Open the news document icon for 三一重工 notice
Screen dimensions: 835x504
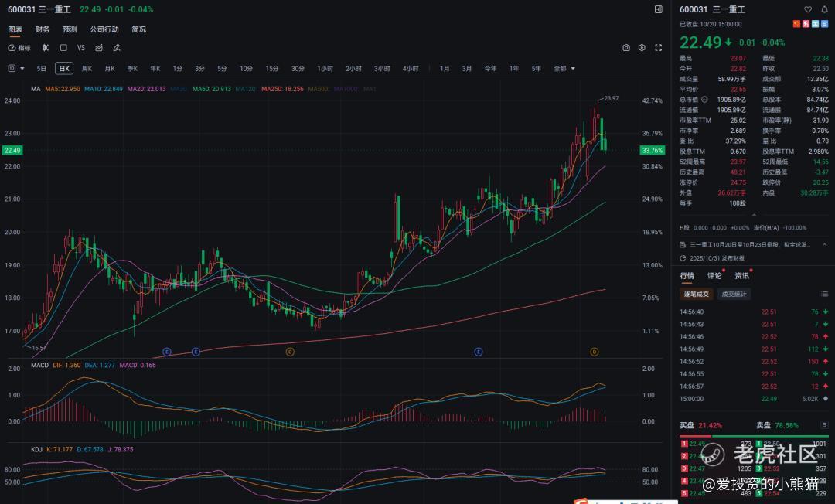point(683,245)
